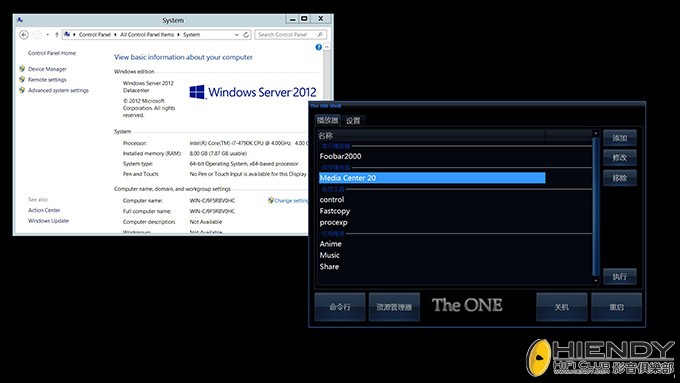
Task: Select the Fastcopy entry
Action: click(x=334, y=211)
